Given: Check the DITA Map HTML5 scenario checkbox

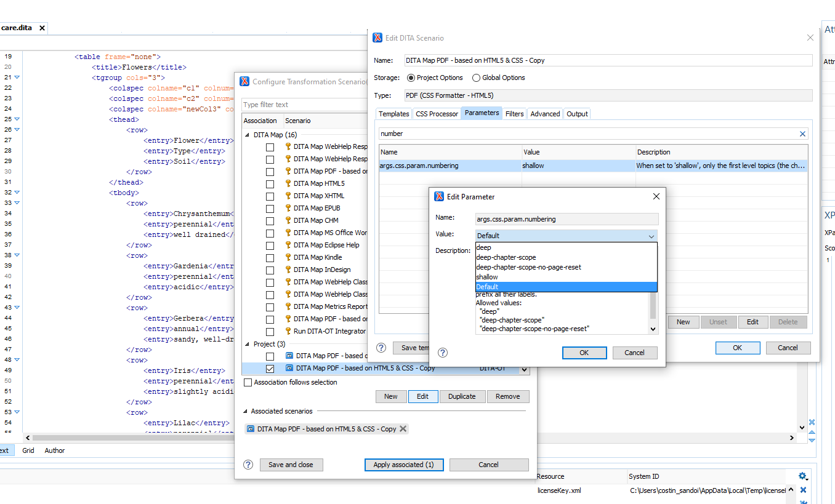Looking at the screenshot, I should (x=270, y=184).
